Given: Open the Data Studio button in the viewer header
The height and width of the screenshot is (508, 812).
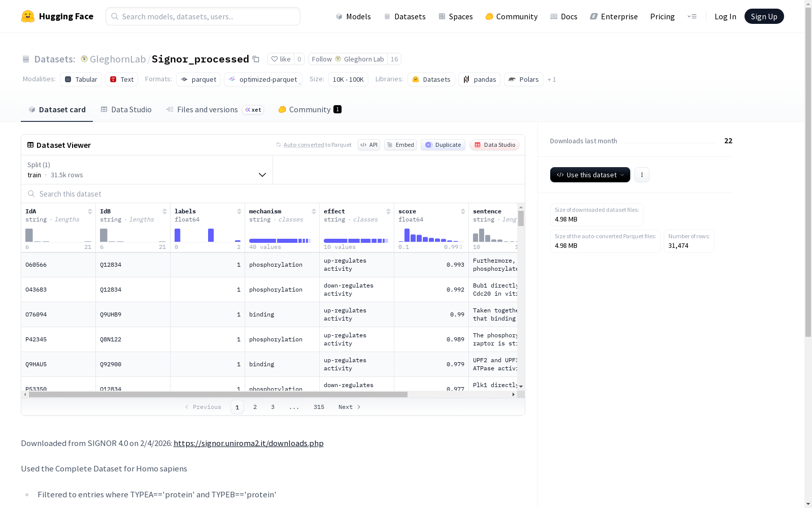Looking at the screenshot, I should (x=495, y=145).
